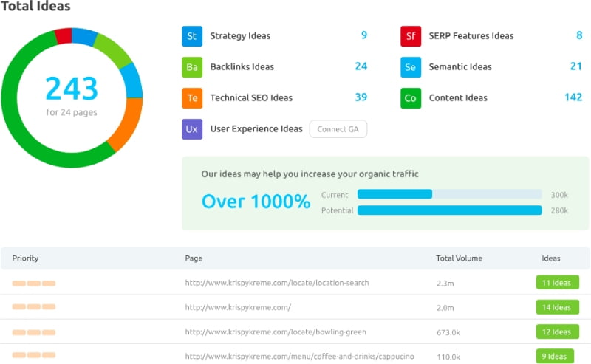
Task: Sort the table by Priority column header
Action: (25, 258)
